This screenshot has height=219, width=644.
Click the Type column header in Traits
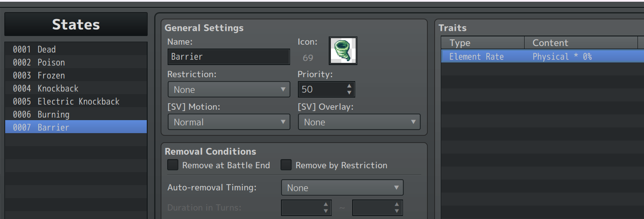pos(483,42)
